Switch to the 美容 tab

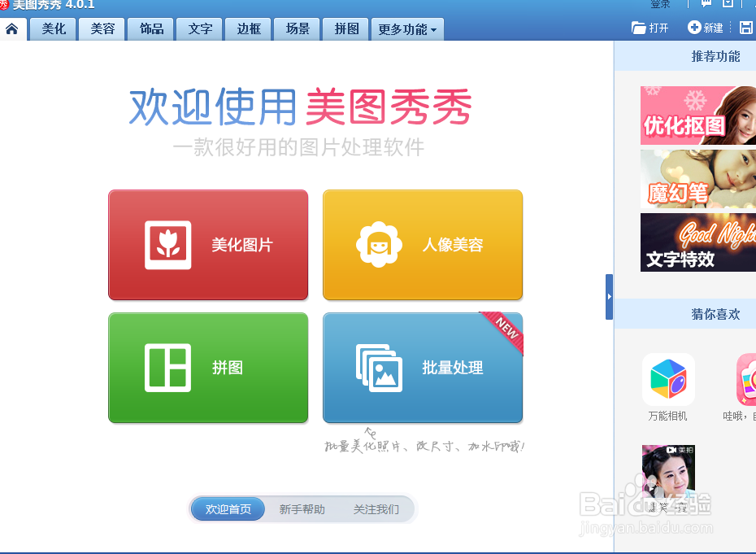[x=102, y=29]
